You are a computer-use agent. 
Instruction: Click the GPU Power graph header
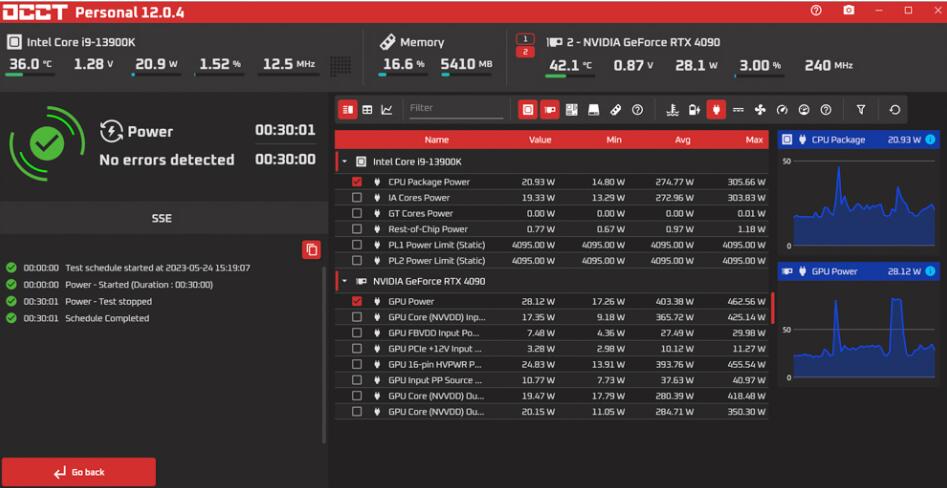[858, 271]
